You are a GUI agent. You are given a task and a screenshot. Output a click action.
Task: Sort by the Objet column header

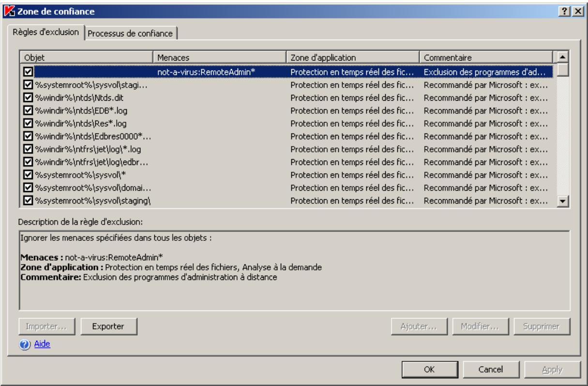86,58
